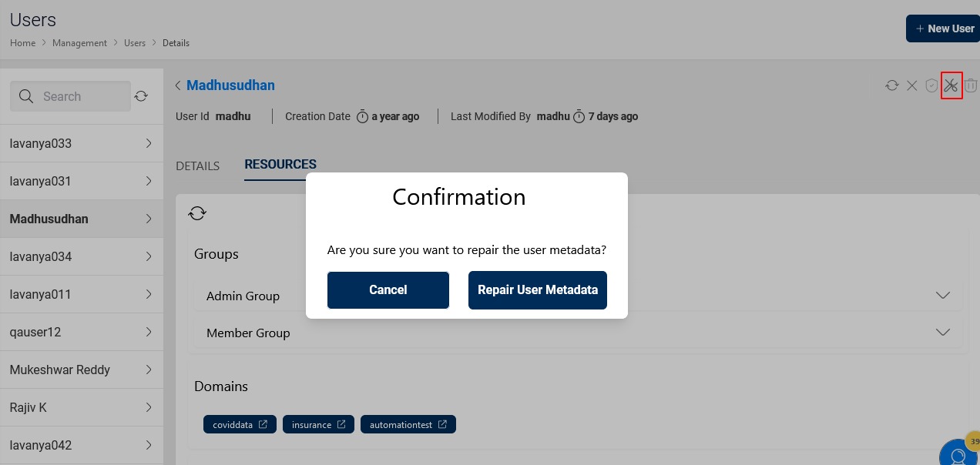
Task: Open the RESOURCES tab
Action: (280, 164)
